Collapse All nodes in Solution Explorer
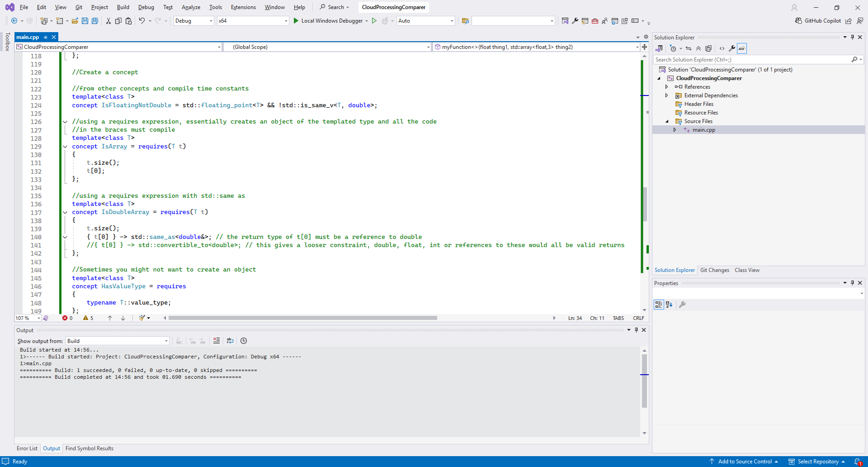Viewport: 868px width, 467px height. [698, 48]
